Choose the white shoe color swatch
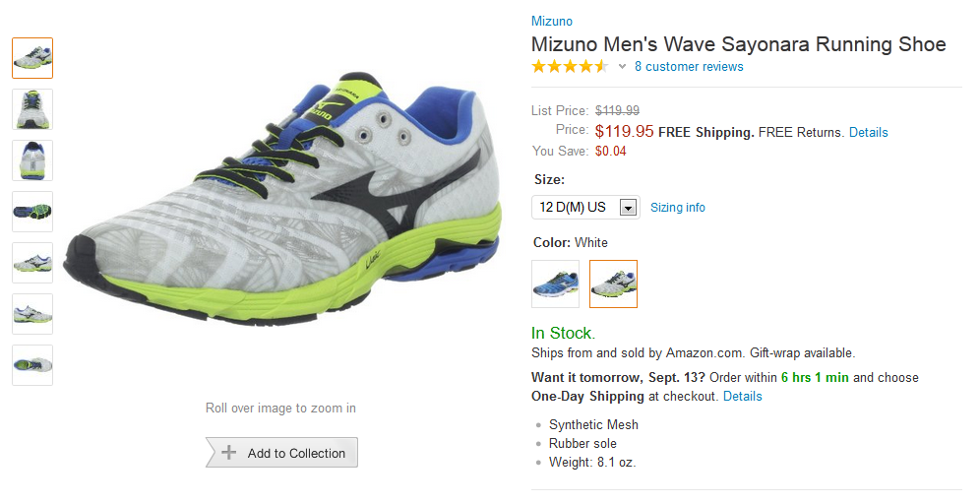980x504 pixels. (613, 283)
